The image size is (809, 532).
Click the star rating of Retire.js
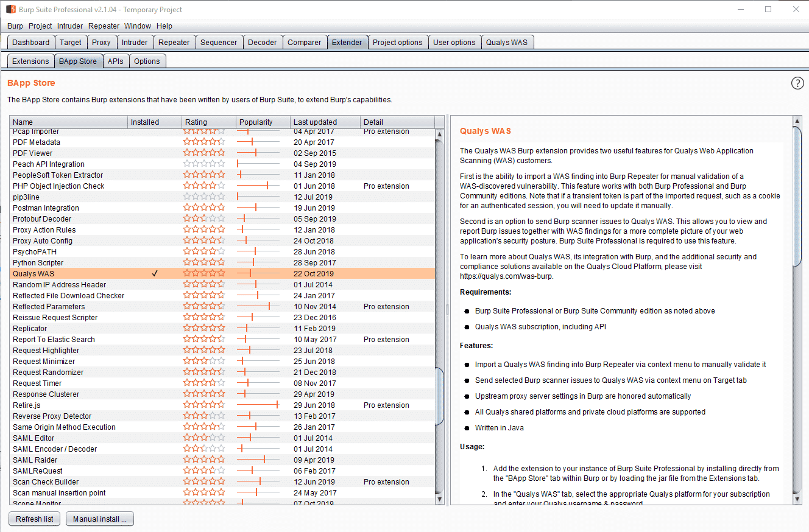[x=204, y=405]
